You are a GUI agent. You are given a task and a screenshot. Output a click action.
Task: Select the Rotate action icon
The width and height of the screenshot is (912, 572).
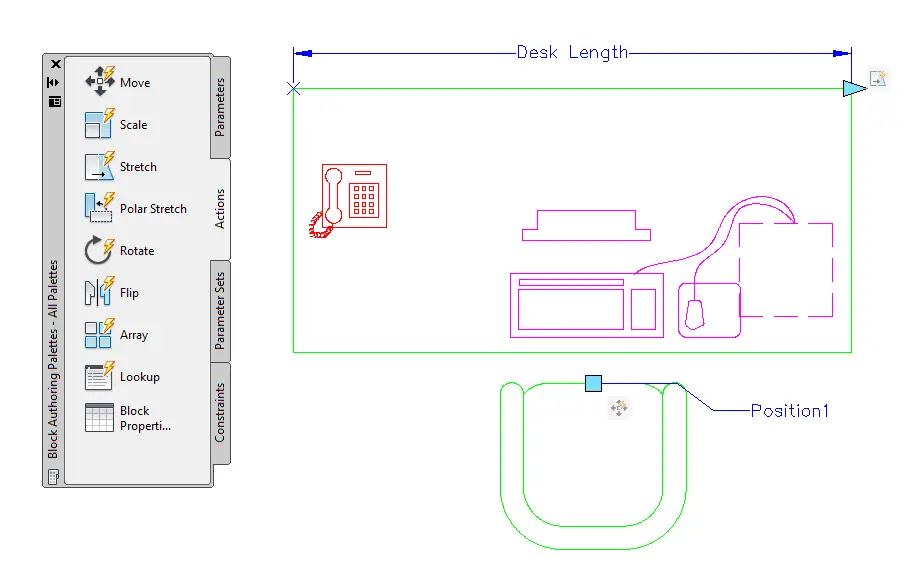[100, 250]
